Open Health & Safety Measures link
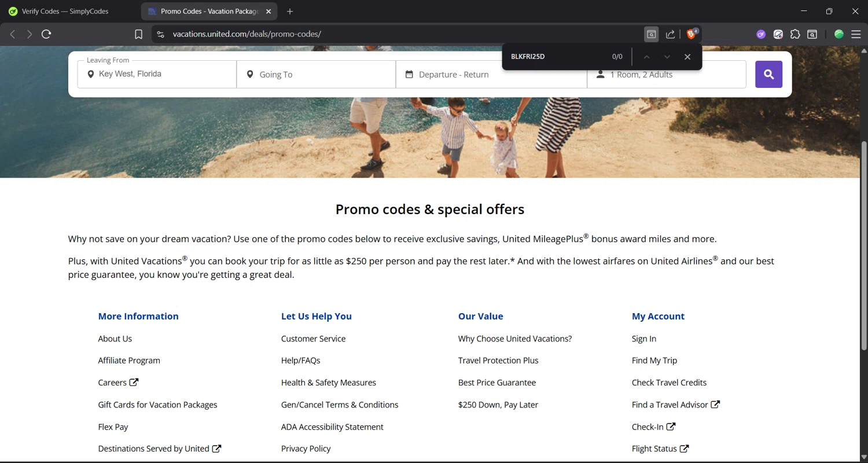This screenshot has width=868, height=463. click(x=328, y=383)
